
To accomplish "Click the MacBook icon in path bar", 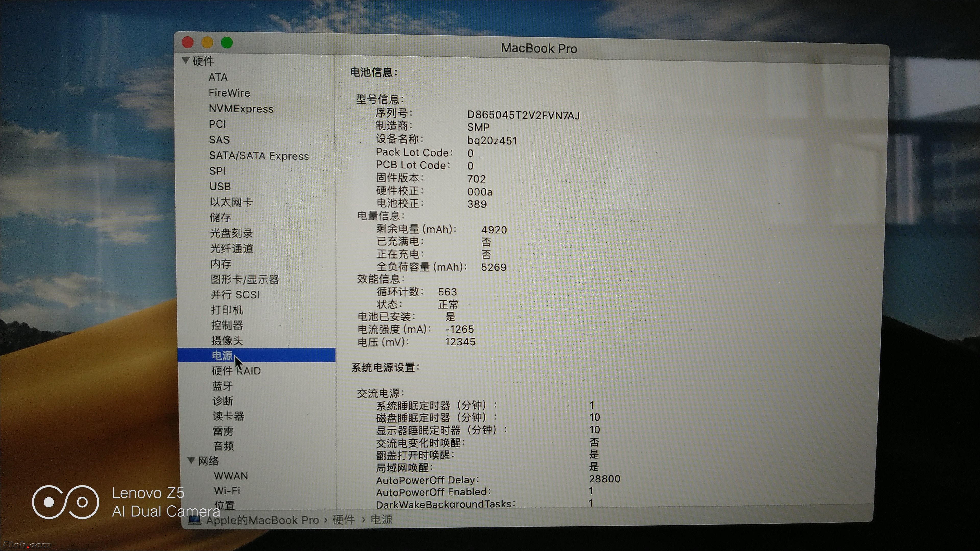I will 194,519.
